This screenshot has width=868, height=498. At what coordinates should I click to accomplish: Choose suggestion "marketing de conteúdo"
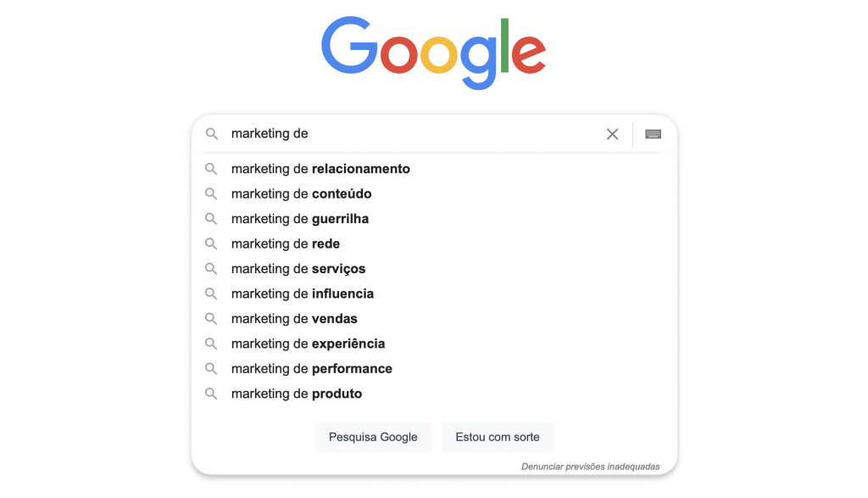click(x=301, y=193)
